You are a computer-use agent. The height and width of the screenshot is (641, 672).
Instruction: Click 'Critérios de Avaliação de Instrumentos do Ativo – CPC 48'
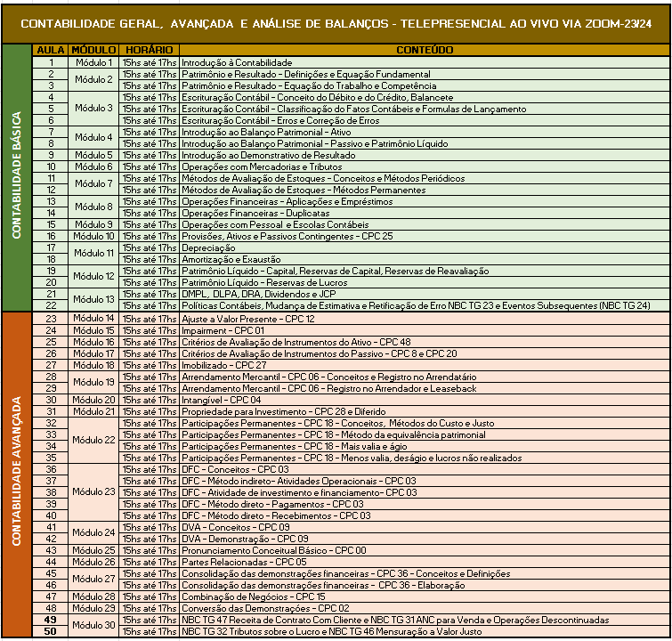click(425, 342)
